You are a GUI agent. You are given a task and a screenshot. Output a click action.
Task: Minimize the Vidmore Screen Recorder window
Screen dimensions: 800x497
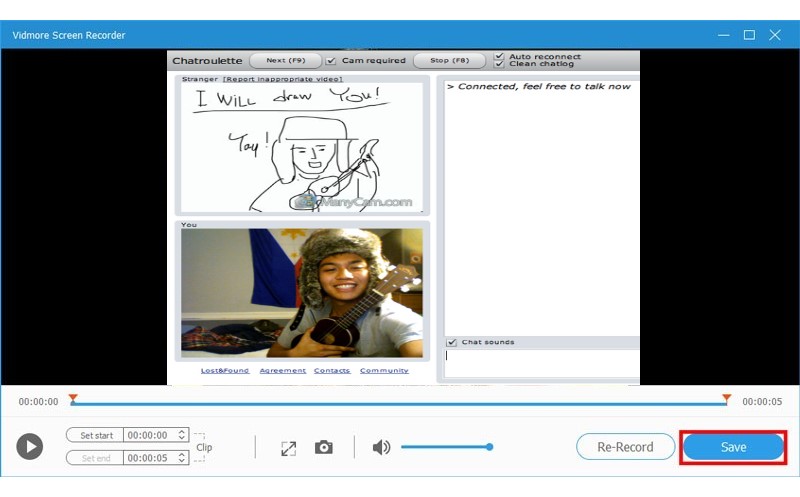(x=723, y=35)
